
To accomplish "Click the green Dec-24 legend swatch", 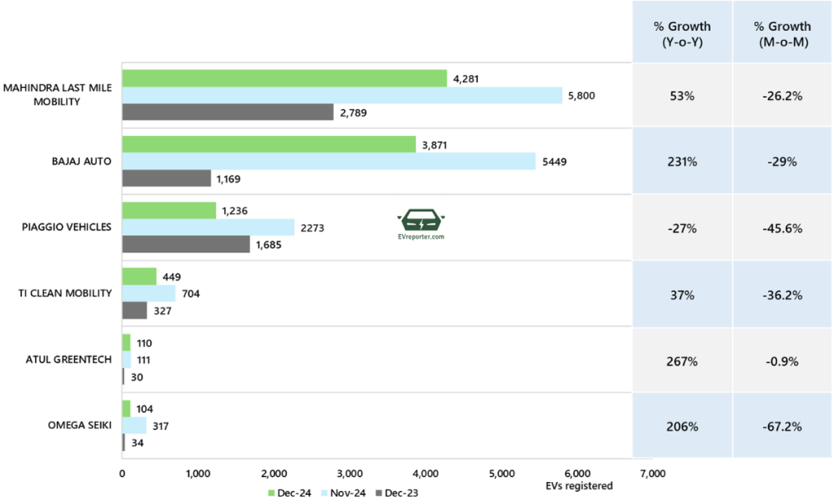I will (271, 493).
